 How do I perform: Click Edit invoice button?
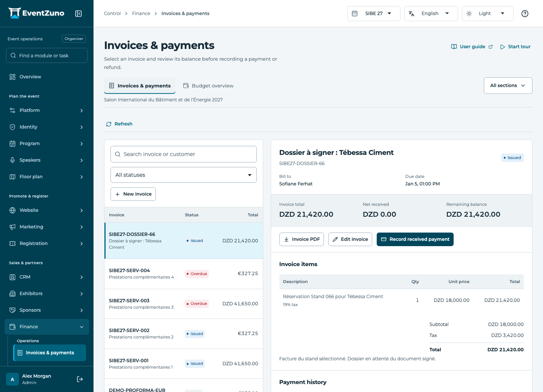tap(350, 239)
